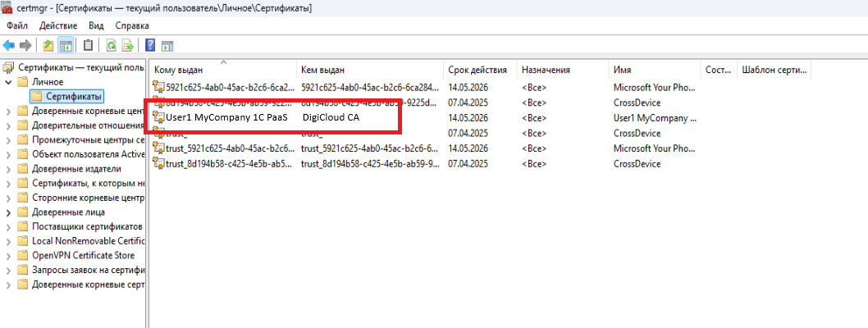This screenshot has width=868, height=328.
Task: Collapse the Личное folder node
Action: [x=8, y=82]
